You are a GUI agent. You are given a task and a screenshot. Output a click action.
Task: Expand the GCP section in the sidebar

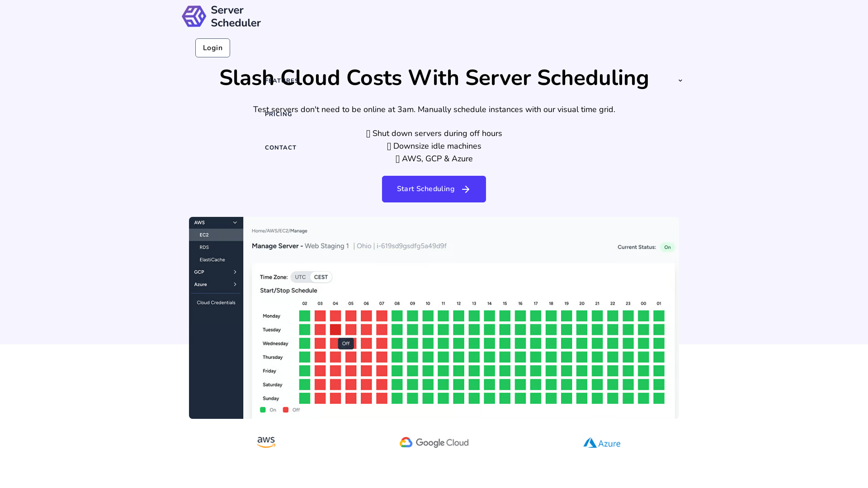(x=235, y=272)
